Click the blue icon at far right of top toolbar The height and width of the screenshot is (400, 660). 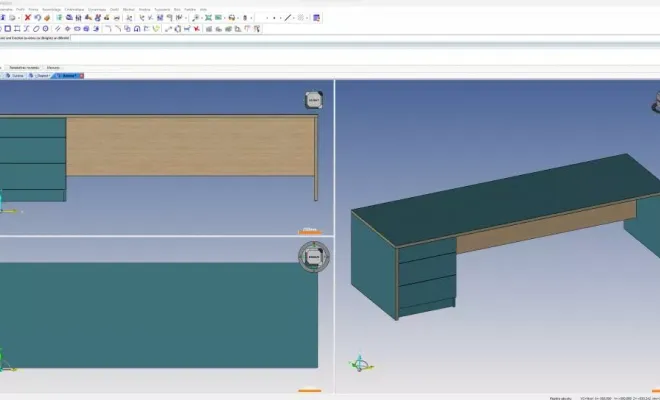click(317, 18)
